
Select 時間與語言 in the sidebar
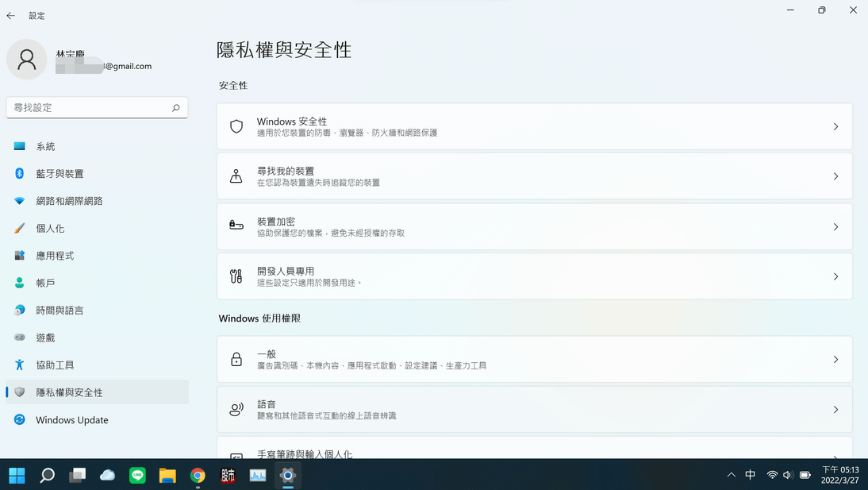click(x=97, y=310)
